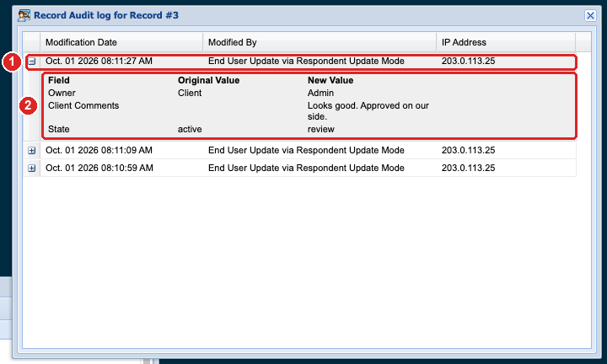Click IP 203.0.113.25 in 08:11:27 row
Viewport: 607px width, 364px height.
[468, 62]
